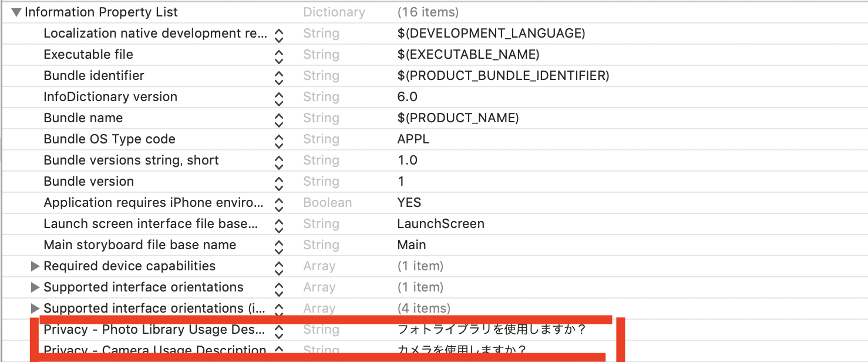Open key dropdown beside Launch screen interface file

pyautogui.click(x=279, y=223)
